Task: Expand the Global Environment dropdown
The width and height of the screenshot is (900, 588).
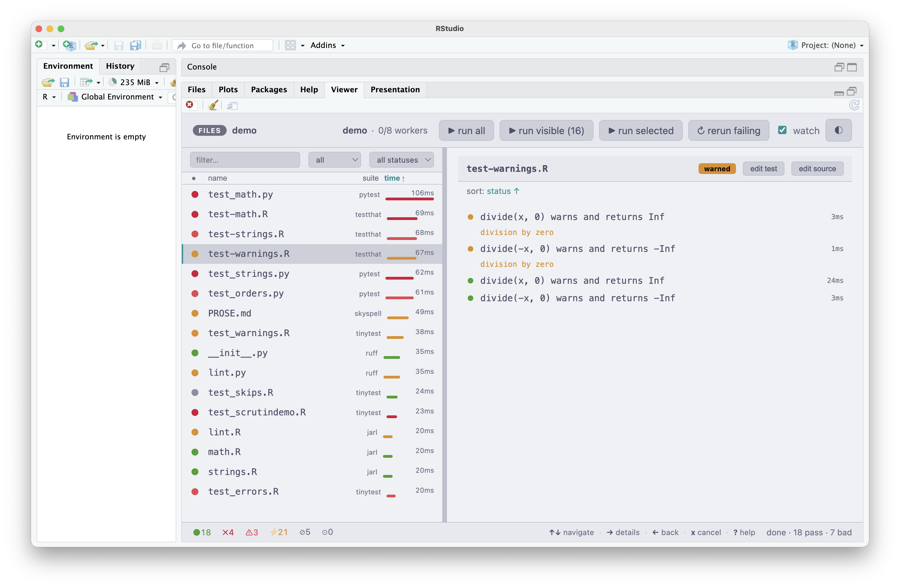Action: point(115,97)
